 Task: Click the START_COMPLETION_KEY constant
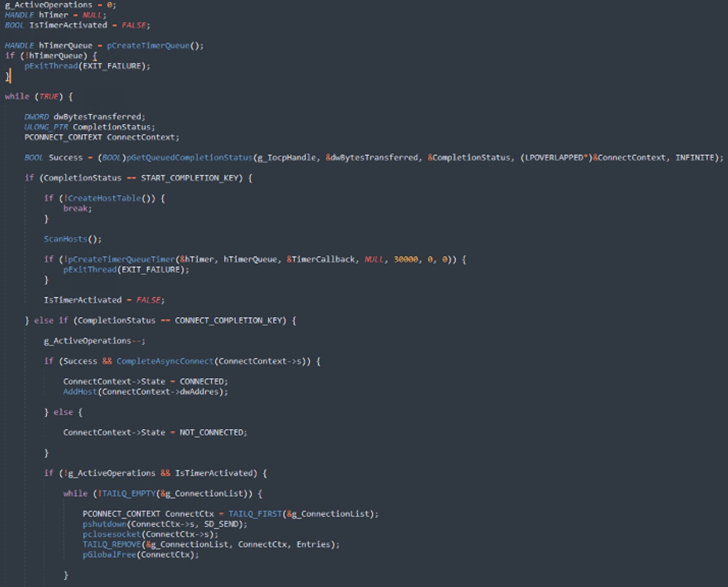191,178
